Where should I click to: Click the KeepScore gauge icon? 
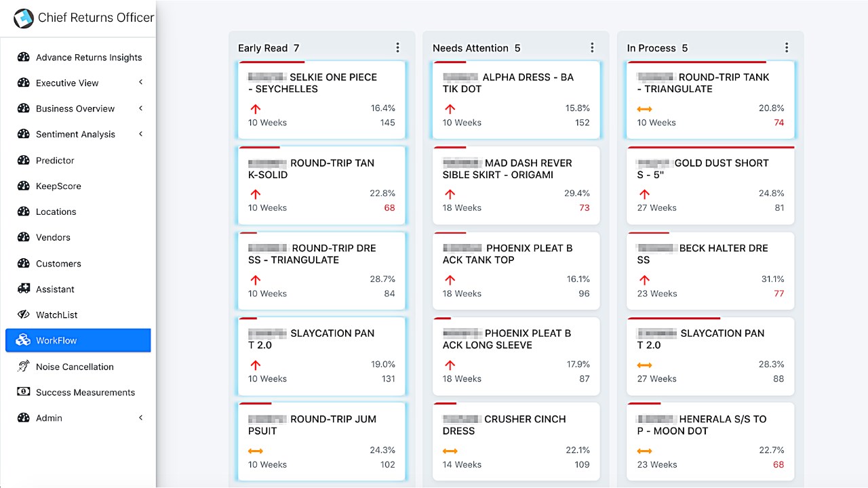24,186
